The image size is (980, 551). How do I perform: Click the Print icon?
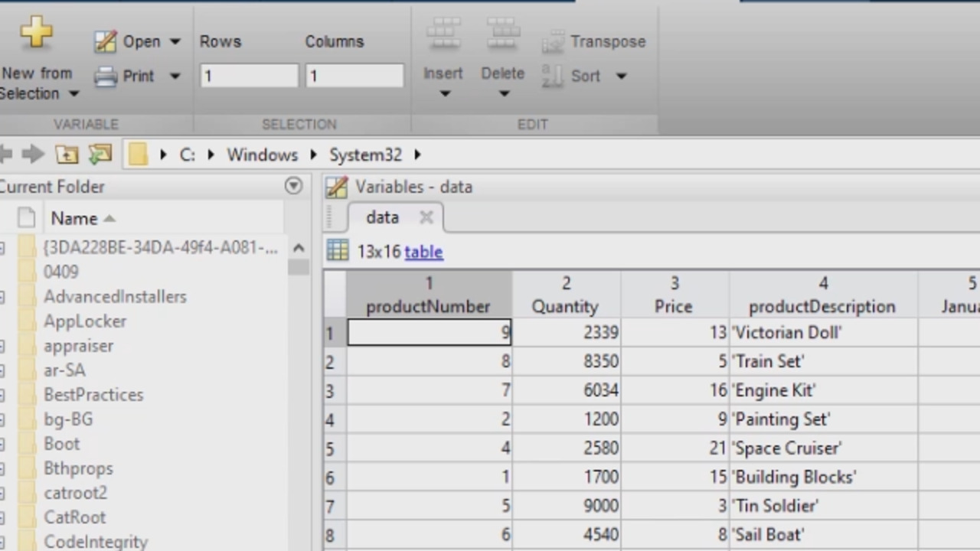(x=105, y=76)
